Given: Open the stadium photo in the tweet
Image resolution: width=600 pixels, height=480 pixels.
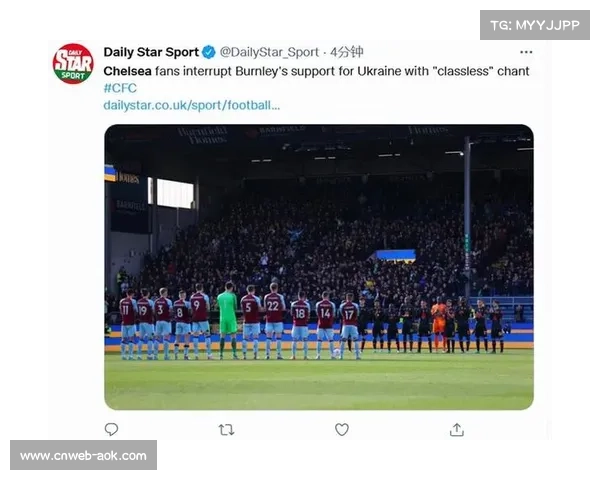Looking at the screenshot, I should (x=318, y=200).
